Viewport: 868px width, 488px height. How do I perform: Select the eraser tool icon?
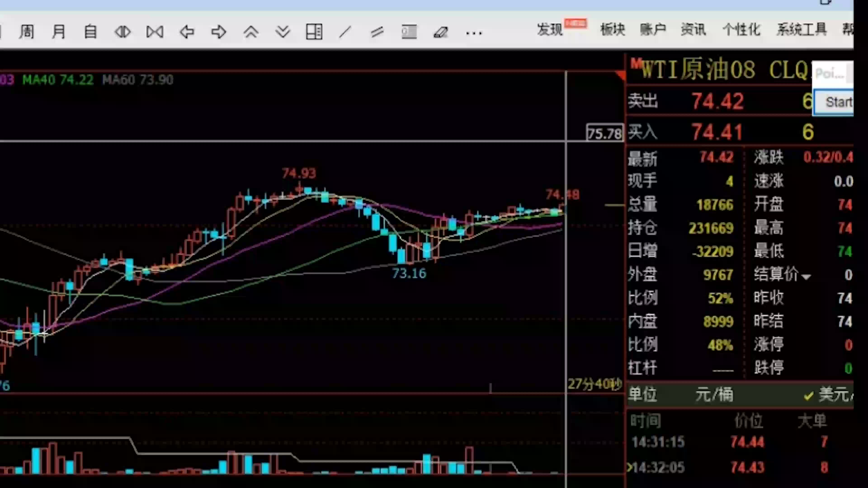pyautogui.click(x=441, y=32)
